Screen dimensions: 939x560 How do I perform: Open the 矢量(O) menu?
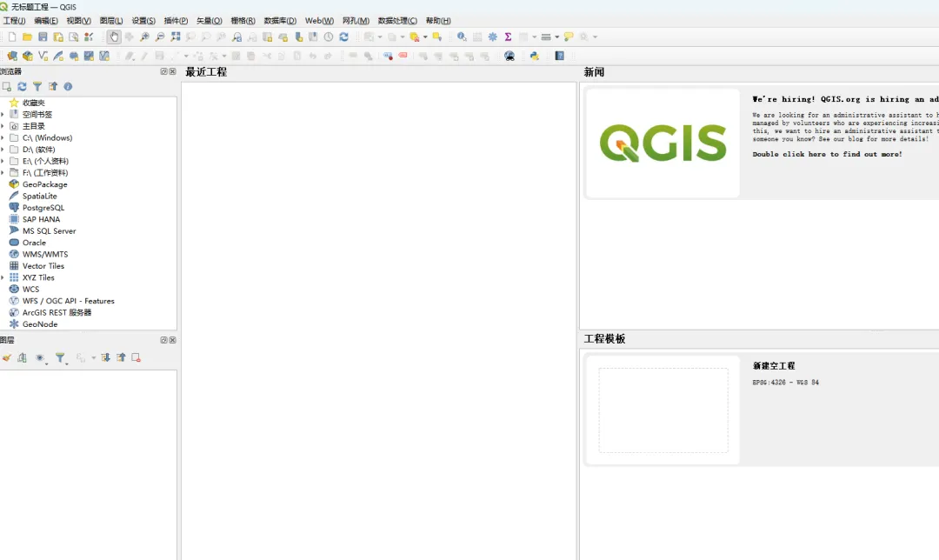tap(209, 20)
